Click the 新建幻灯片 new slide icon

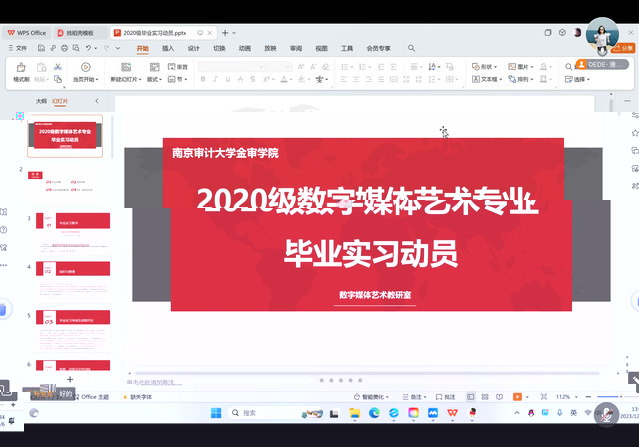click(x=126, y=67)
